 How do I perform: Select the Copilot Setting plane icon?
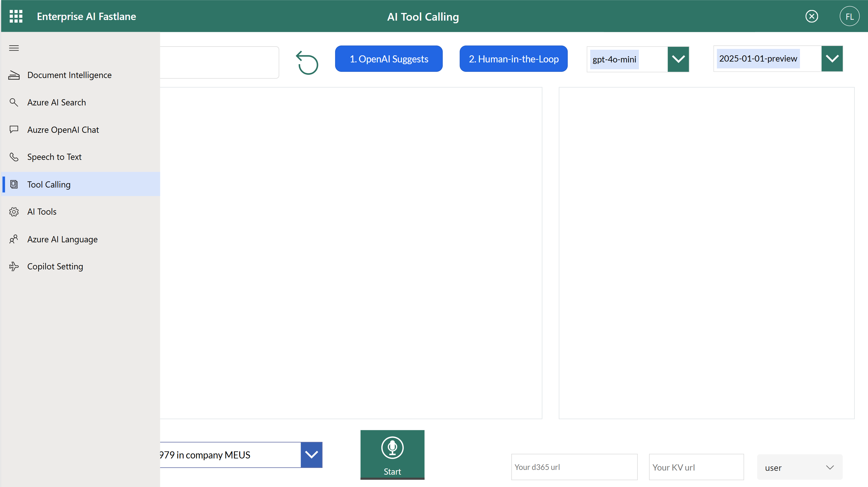(14, 266)
